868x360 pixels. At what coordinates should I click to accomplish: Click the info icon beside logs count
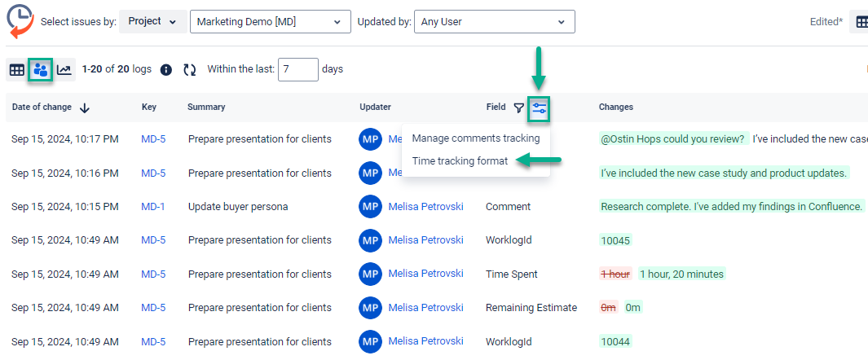tap(166, 70)
